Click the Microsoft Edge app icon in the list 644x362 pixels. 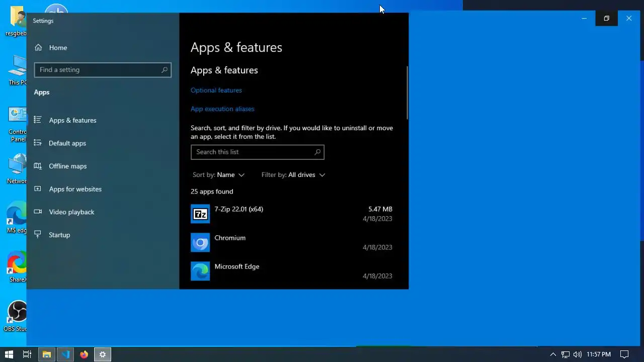tap(200, 271)
